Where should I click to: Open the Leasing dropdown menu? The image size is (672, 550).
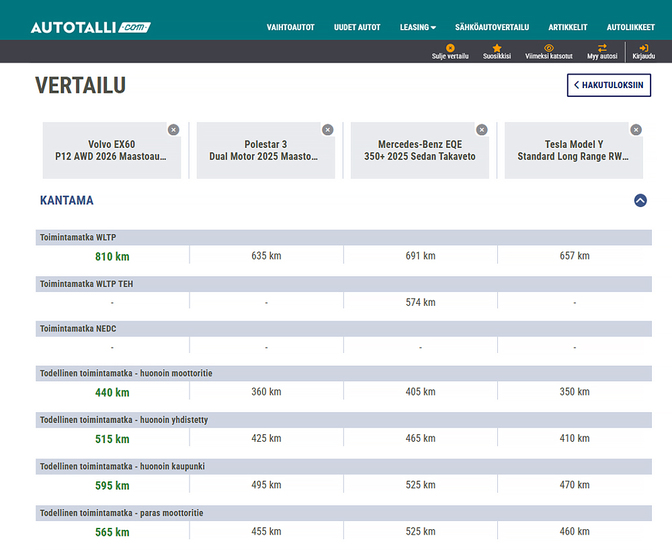[x=417, y=27]
